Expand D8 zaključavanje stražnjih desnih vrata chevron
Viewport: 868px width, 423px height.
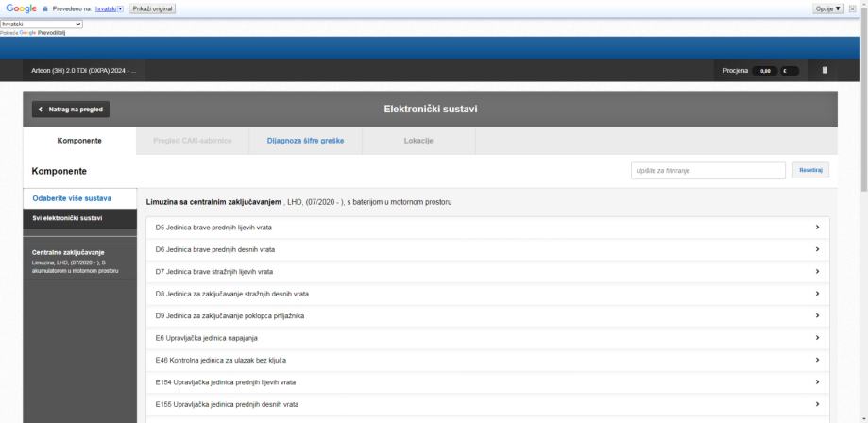point(817,294)
